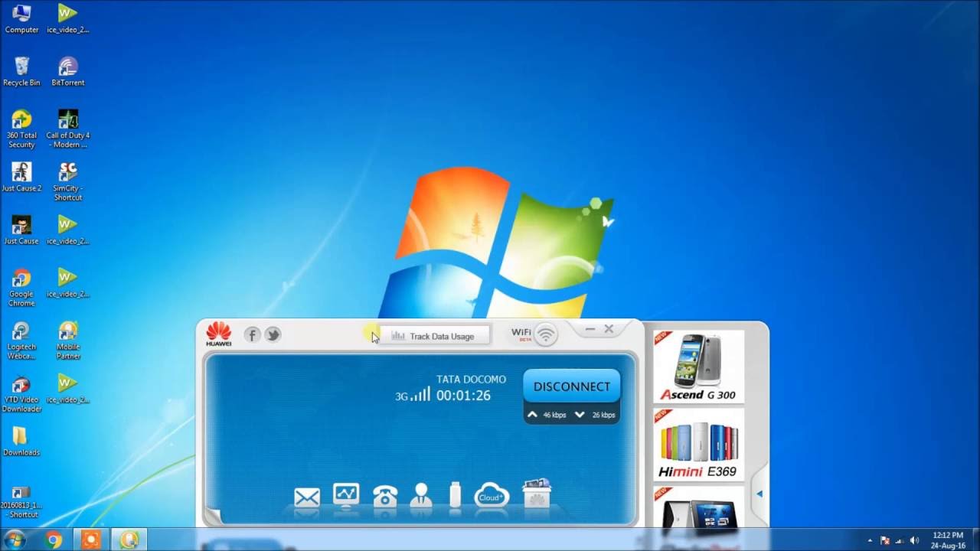Select the 360 Total Security icon
This screenshot has width=980, height=551.
click(21, 129)
